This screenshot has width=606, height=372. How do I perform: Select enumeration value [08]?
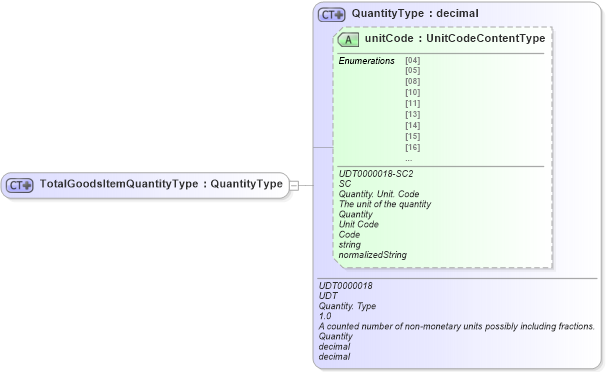[x=412, y=81]
